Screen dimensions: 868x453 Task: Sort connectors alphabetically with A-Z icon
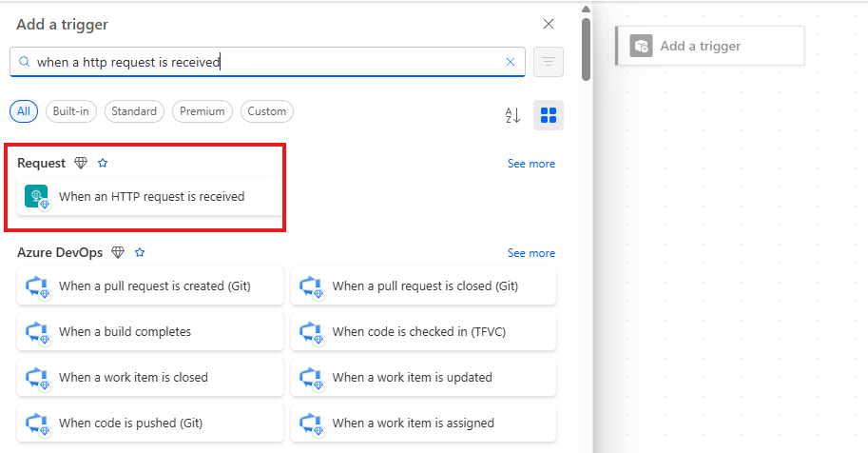tap(512, 115)
